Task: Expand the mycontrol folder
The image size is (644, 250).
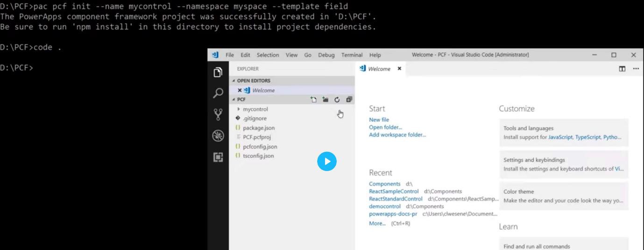Action: click(255, 109)
